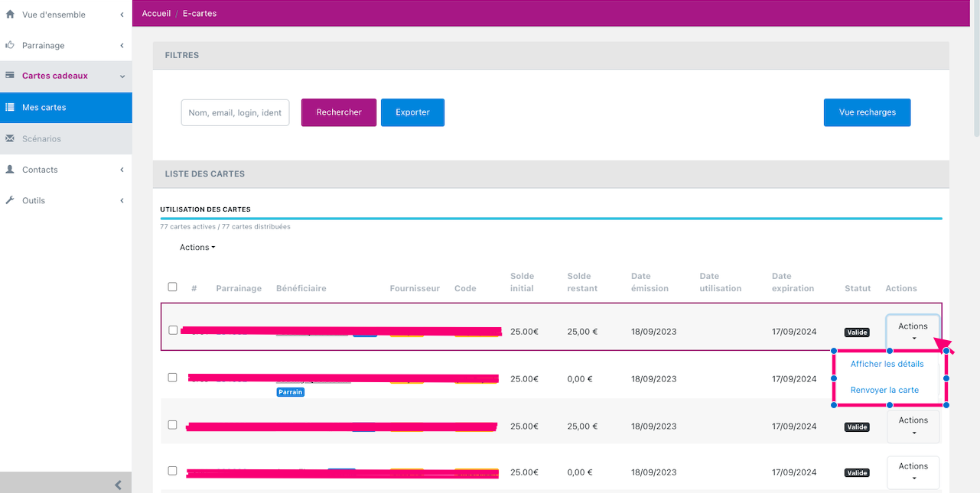The image size is (980, 493).
Task: Check the first card row checkbox
Action: (x=173, y=330)
